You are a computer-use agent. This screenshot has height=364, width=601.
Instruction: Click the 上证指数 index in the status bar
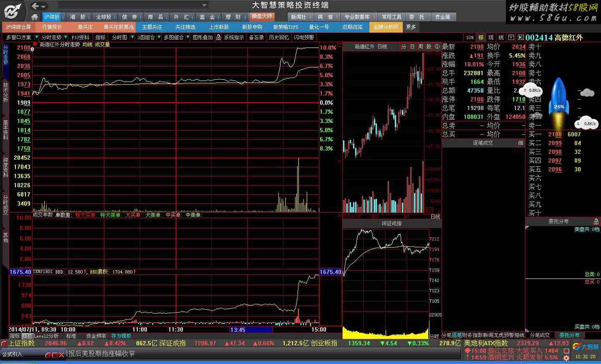(x=21, y=343)
